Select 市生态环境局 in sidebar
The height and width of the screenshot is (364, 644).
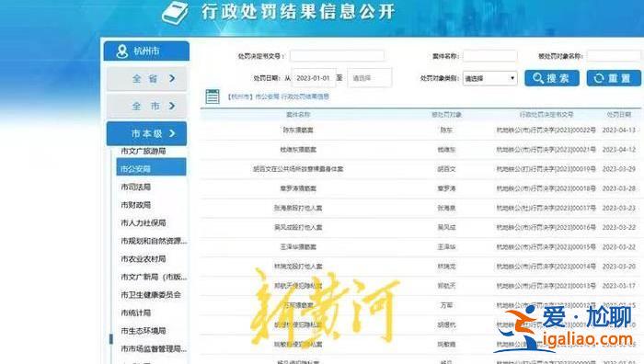[144, 331]
